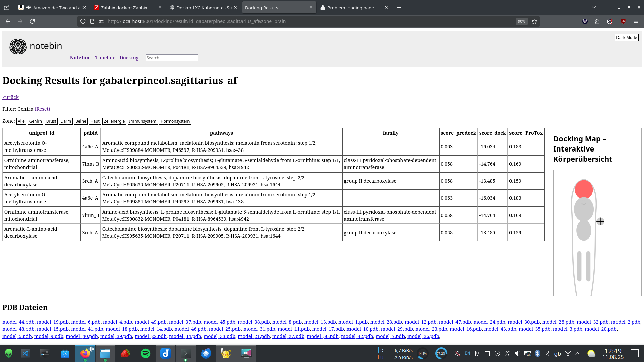The height and width of the screenshot is (362, 644).
Task: Expand hidden tray icons with the chevron
Action: 577,353
